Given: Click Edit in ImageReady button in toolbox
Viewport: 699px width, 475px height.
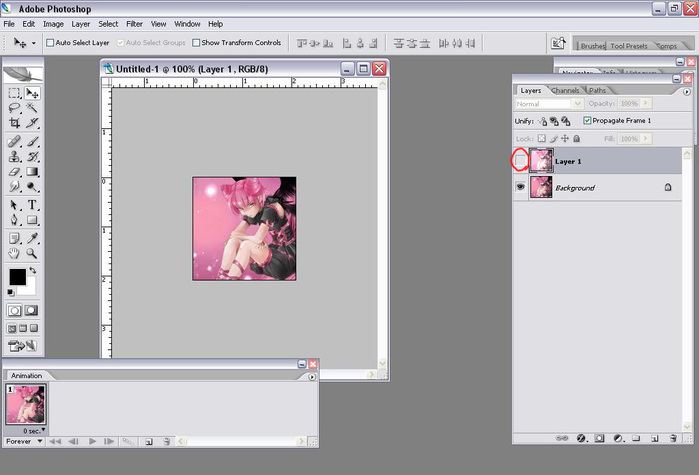Looking at the screenshot, I should [22, 345].
